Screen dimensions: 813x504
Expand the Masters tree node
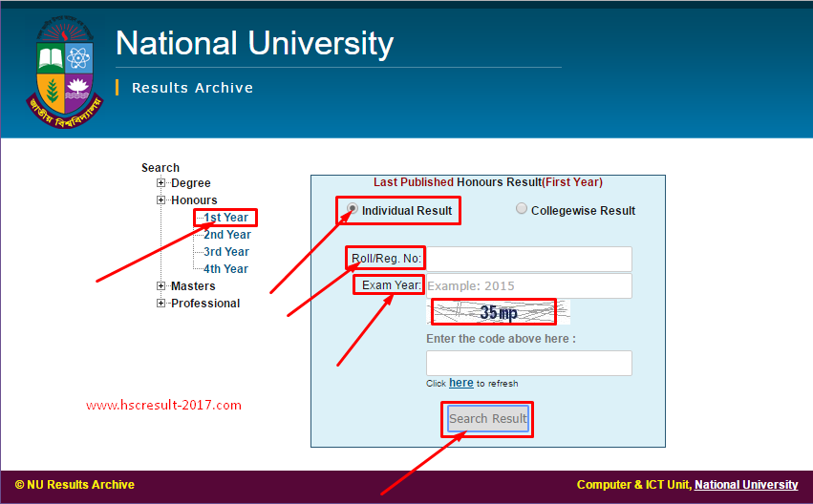tap(160, 286)
